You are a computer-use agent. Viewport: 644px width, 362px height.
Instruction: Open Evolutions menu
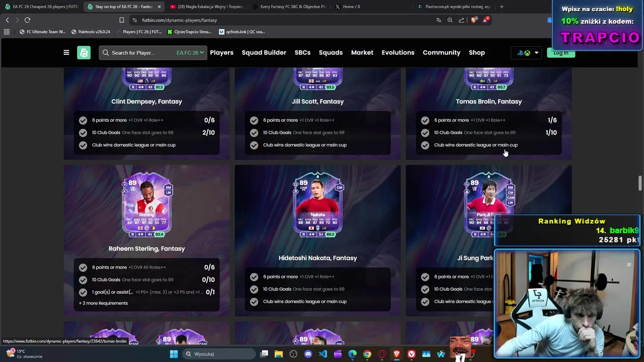click(398, 52)
